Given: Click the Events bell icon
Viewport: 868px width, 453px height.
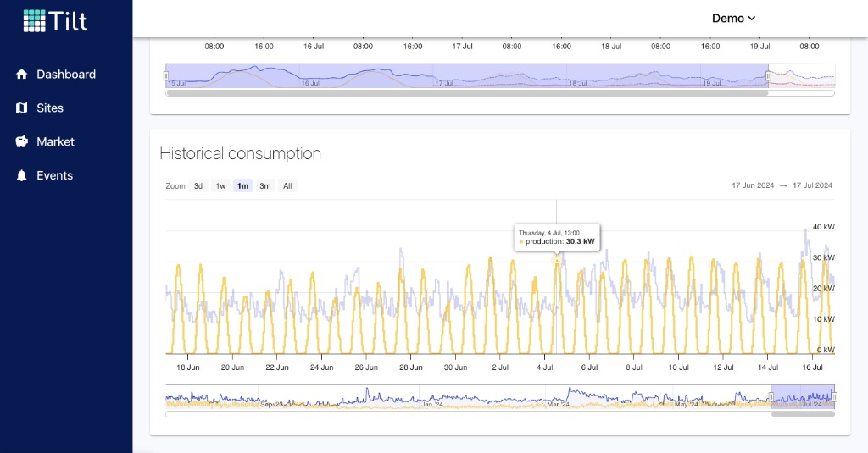Looking at the screenshot, I should coord(22,176).
